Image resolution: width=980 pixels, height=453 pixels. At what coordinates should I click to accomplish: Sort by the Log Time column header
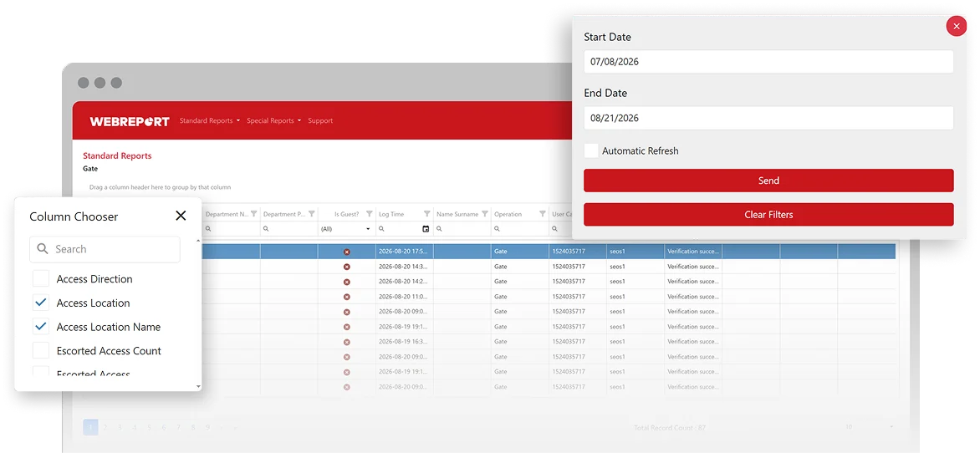pos(391,214)
